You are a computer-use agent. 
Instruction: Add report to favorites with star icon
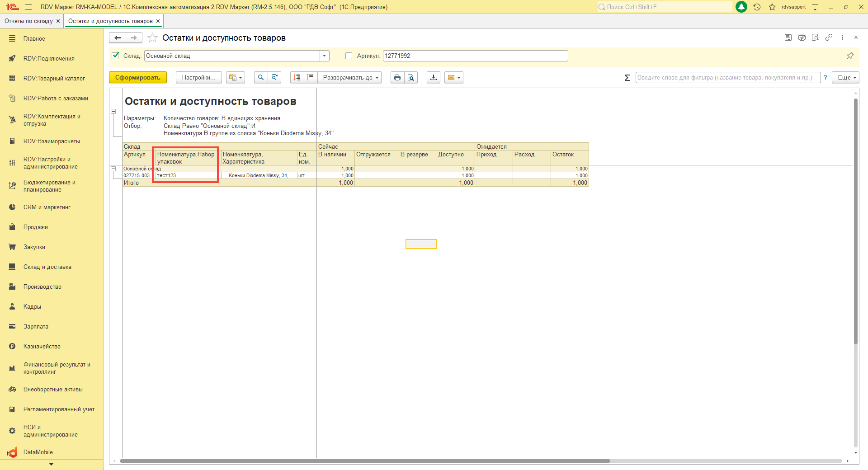(153, 38)
